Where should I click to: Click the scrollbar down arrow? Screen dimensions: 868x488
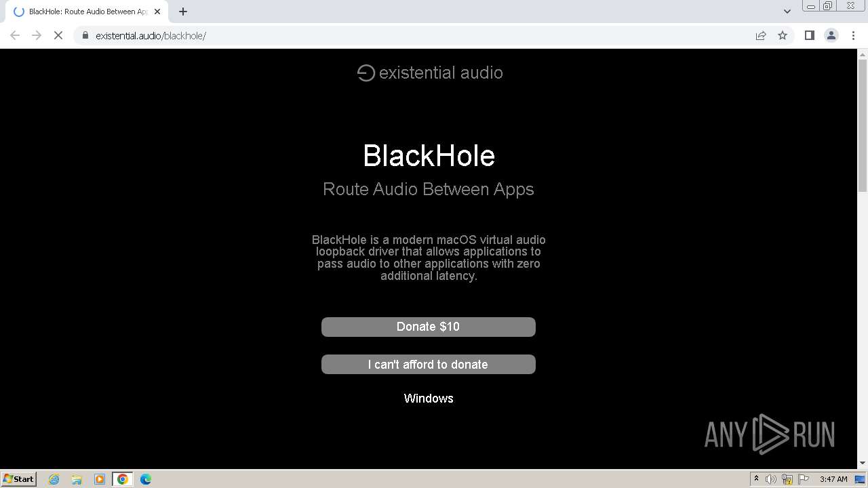tap(863, 463)
